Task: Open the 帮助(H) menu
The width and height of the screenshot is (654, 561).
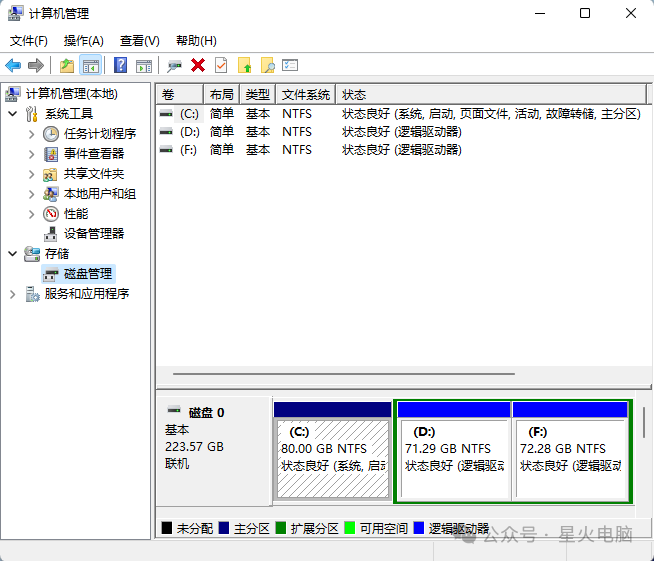Action: (196, 41)
